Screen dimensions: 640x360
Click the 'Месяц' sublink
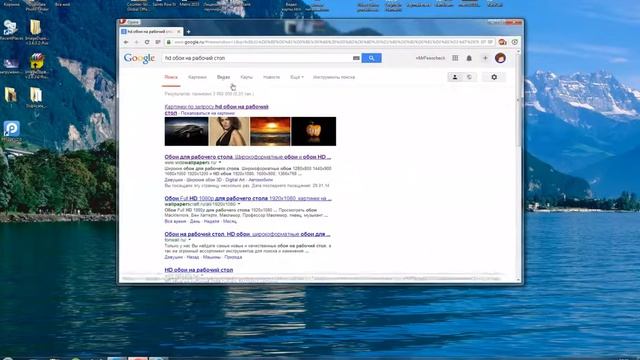point(230,221)
